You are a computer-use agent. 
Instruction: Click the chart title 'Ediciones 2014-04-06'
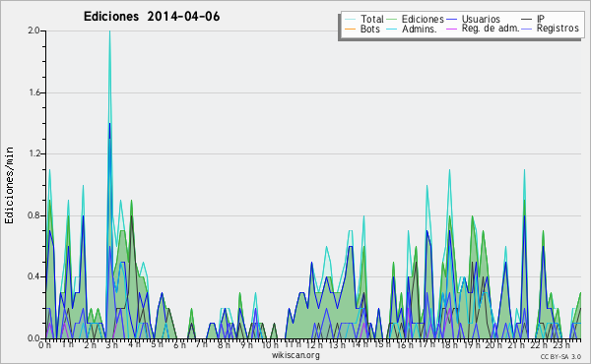click(x=152, y=17)
